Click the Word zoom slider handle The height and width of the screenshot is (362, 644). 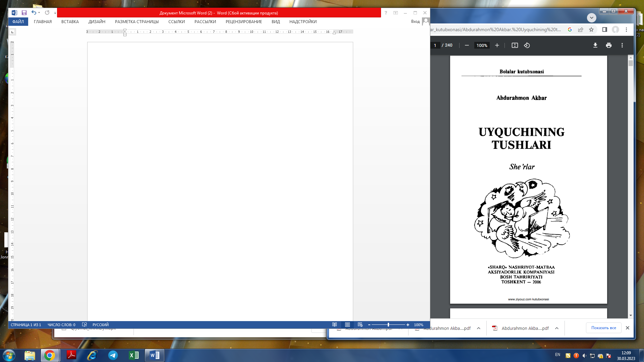[388, 324]
